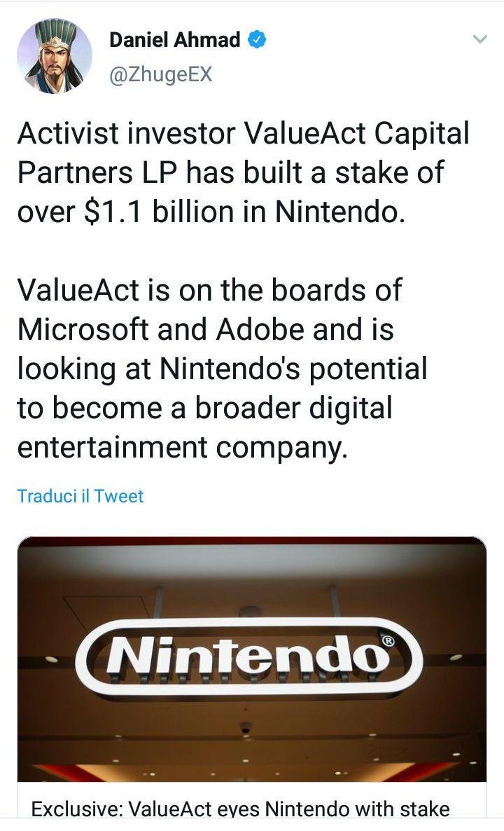The width and height of the screenshot is (504, 831).
Task: Click "broader digital" in the tweet text
Action: (293, 408)
